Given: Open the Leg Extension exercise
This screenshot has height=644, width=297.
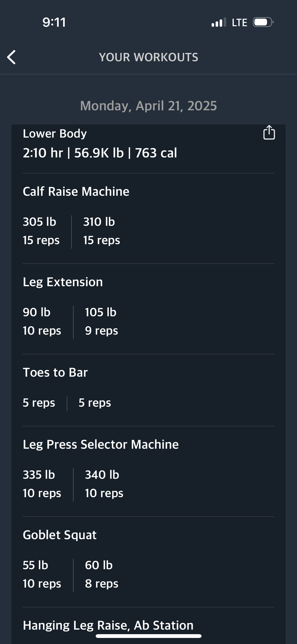Looking at the screenshot, I should (x=63, y=282).
